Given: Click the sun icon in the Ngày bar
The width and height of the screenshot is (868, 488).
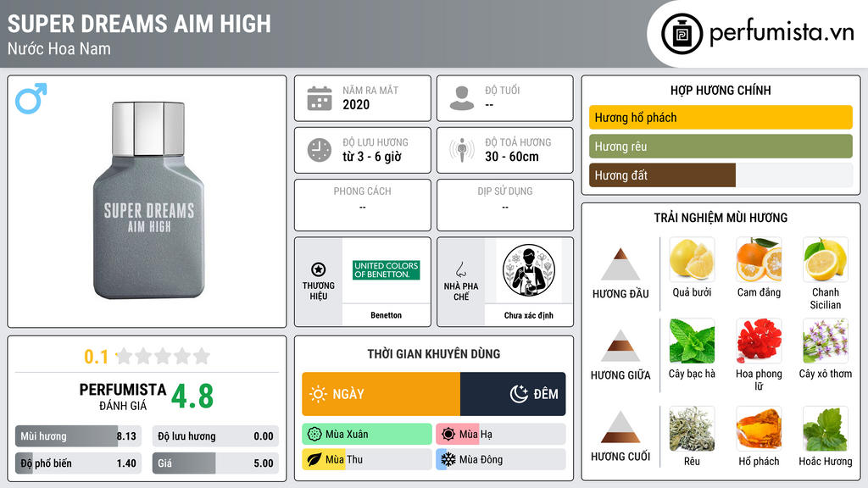Looking at the screenshot, I should tap(319, 394).
